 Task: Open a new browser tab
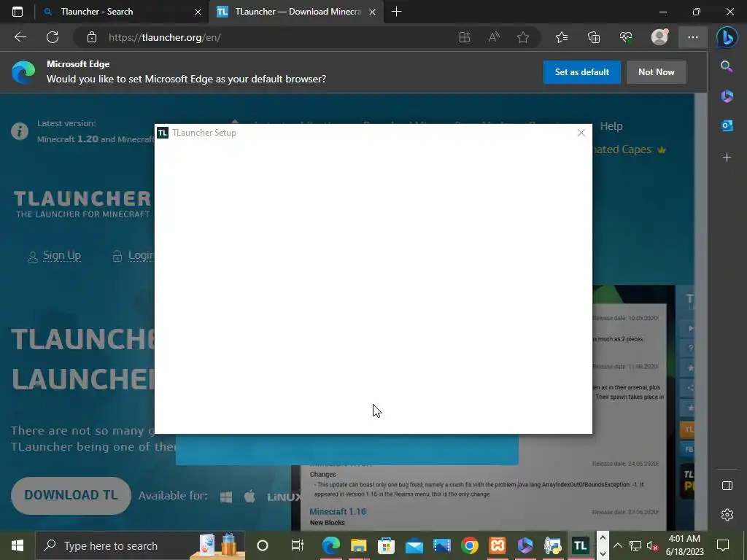pos(396,12)
